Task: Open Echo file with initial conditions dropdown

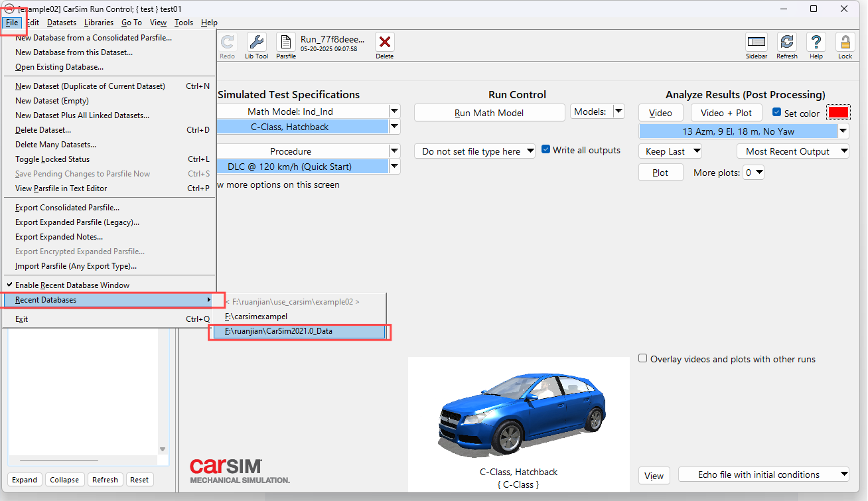Action: [x=764, y=474]
